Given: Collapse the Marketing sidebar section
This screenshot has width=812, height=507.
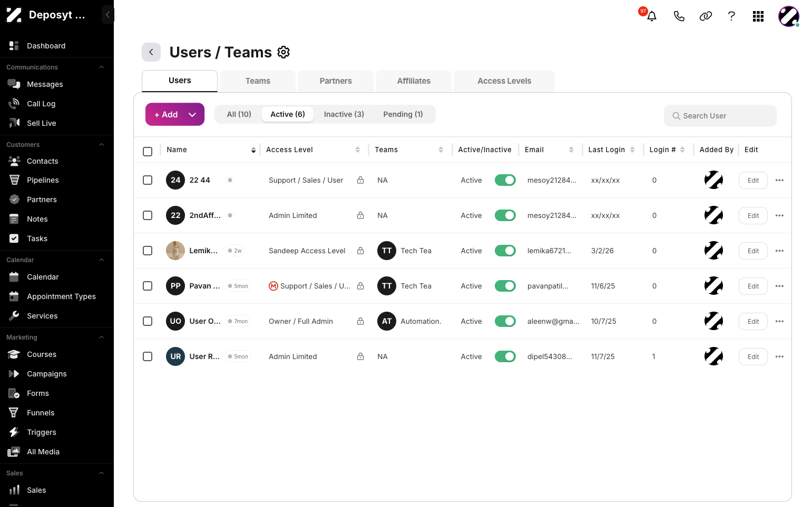Looking at the screenshot, I should (x=102, y=337).
